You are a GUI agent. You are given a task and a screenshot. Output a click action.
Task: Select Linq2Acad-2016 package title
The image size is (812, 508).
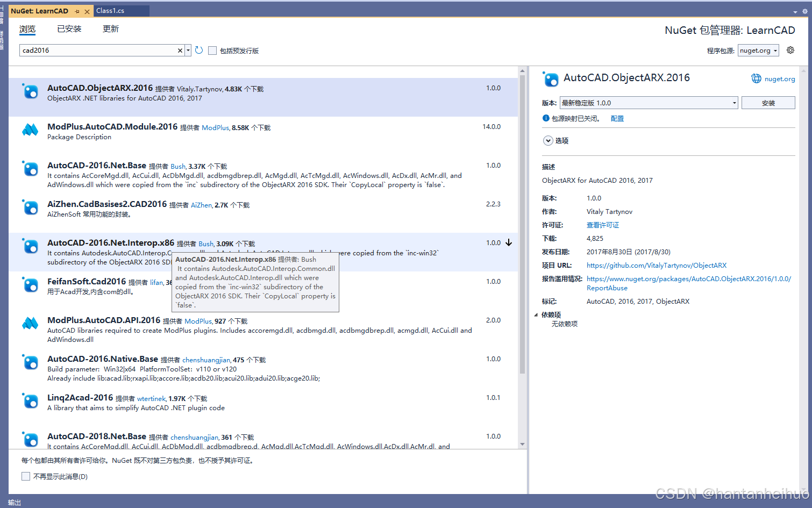[x=80, y=398]
